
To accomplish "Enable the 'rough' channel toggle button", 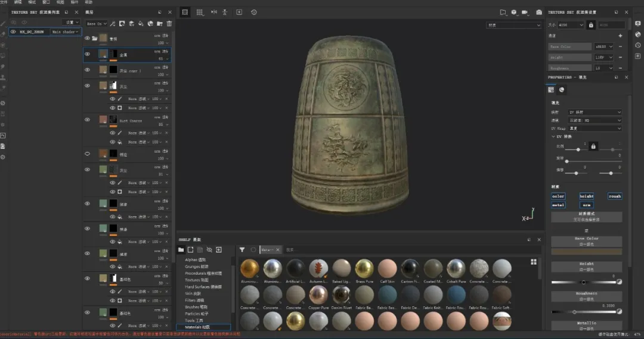I will click(x=615, y=196).
